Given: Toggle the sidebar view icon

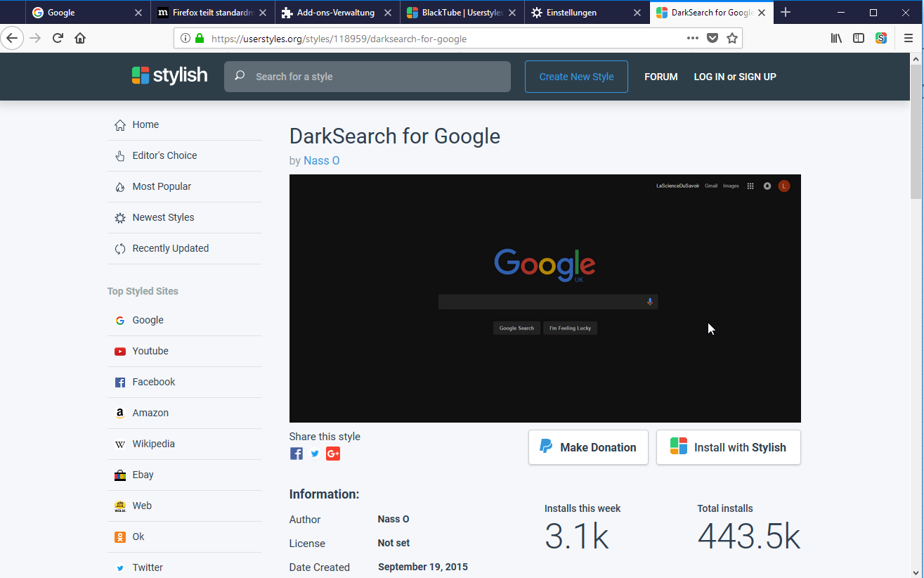Looking at the screenshot, I should tap(859, 39).
